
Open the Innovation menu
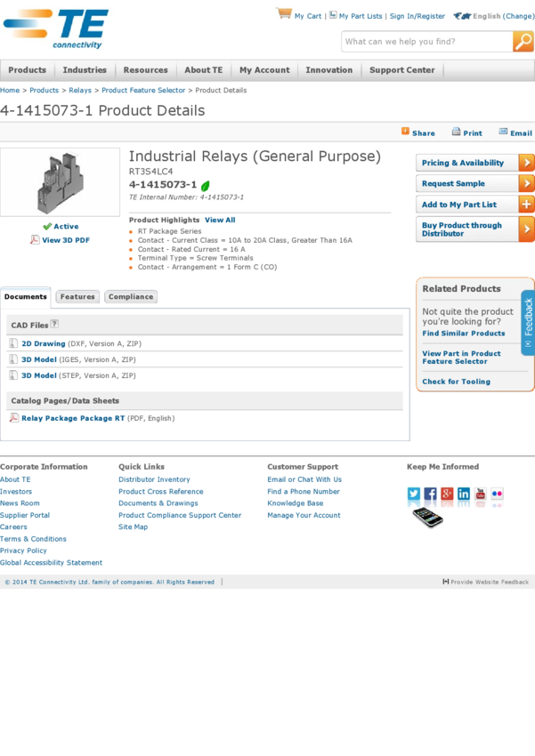coord(329,70)
